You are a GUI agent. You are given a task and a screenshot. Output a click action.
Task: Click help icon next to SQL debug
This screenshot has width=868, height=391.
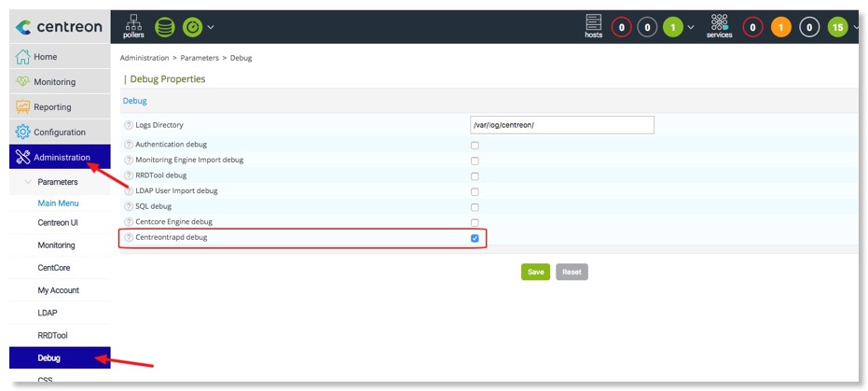click(x=129, y=206)
